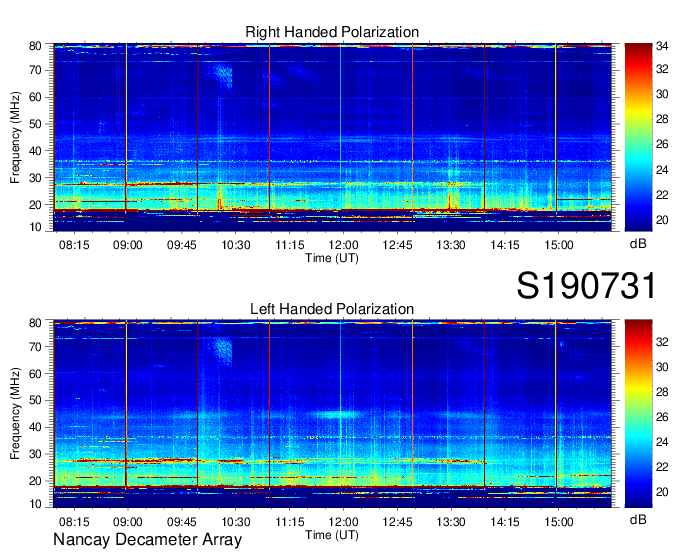Click the 40 MHz tick label on Right Handed plot
Viewport: 680px width, 552px height.
(35, 151)
